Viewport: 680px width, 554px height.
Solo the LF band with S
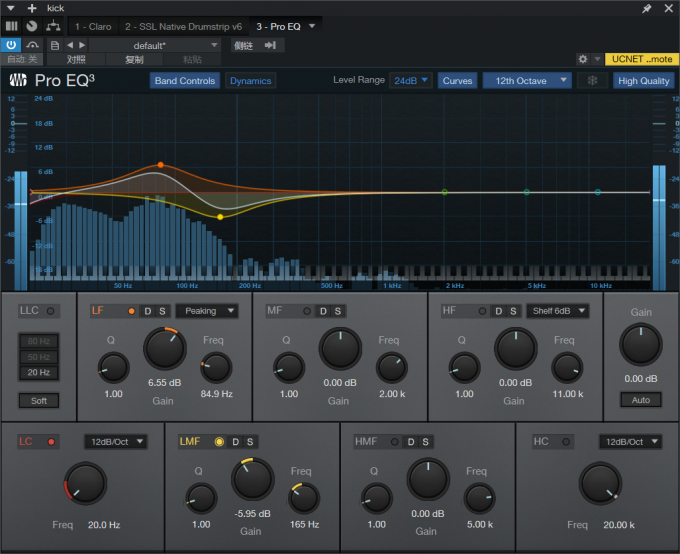(x=162, y=311)
